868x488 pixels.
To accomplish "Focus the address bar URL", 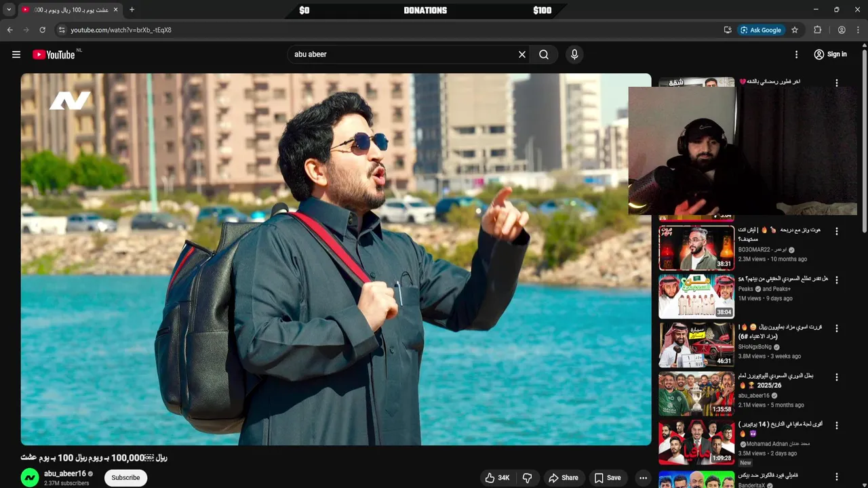I will click(121, 30).
